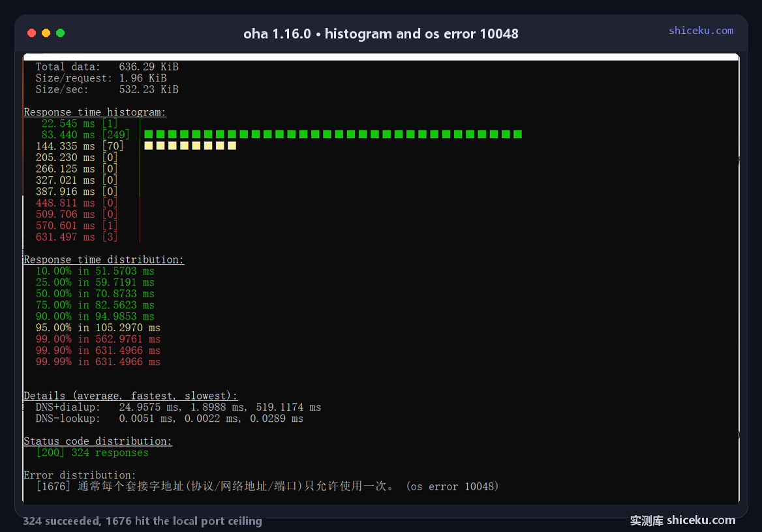Select the 22.545 ms [1] histogram row

click(x=79, y=123)
